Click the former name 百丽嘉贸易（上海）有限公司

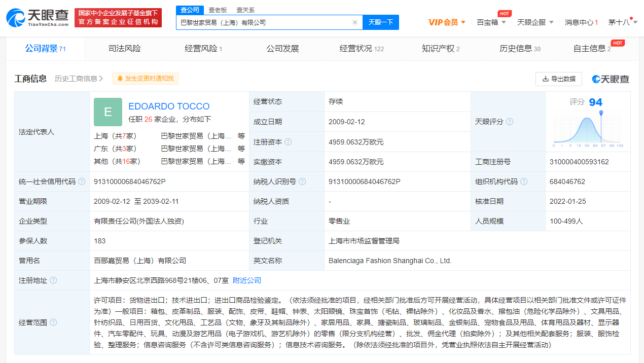pyautogui.click(x=140, y=261)
